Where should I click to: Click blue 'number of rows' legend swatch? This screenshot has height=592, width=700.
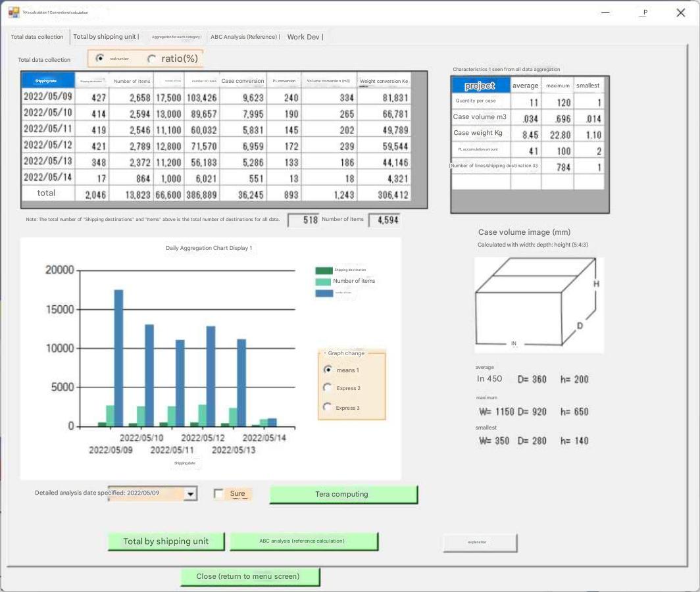pyautogui.click(x=324, y=293)
